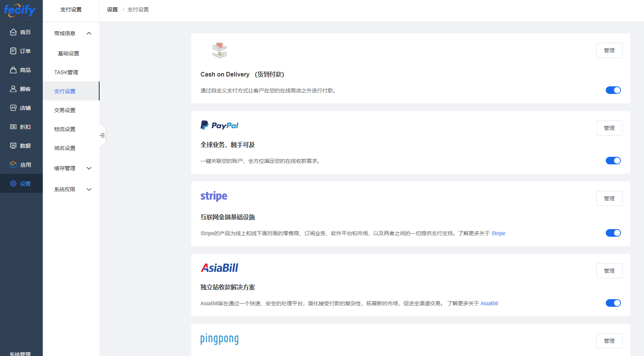Select TASK管理 in the settings menu

click(66, 72)
